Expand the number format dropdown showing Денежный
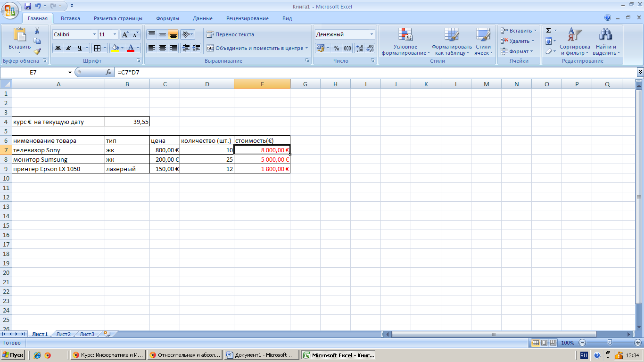The height and width of the screenshot is (362, 644). click(372, 34)
